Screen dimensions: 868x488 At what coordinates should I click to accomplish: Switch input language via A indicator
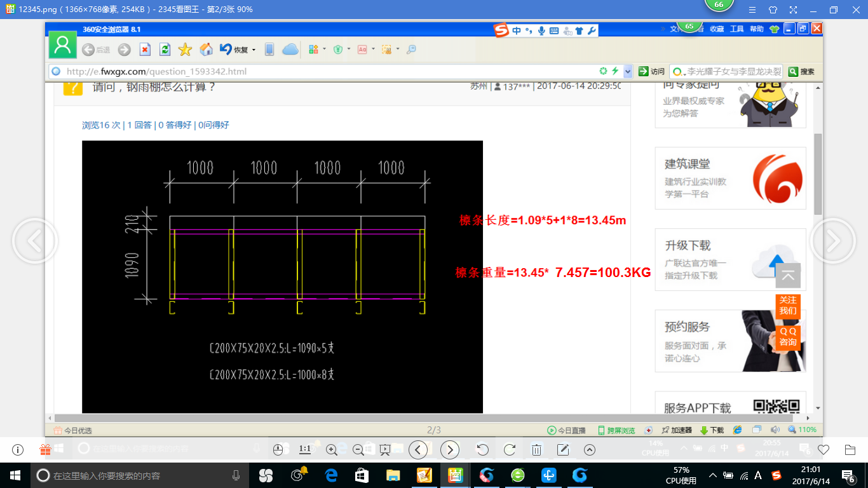758,475
